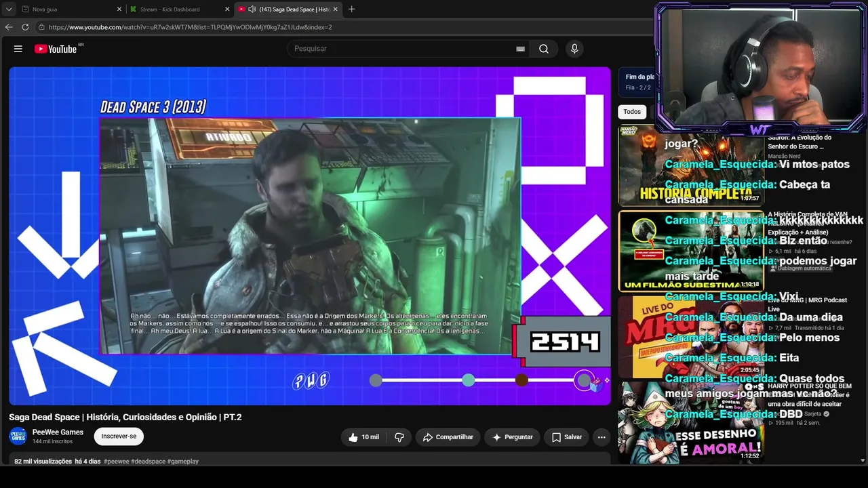Screen dimensions: 868x488
Task: Open more actions menu beside Salvar
Action: click(x=601, y=437)
